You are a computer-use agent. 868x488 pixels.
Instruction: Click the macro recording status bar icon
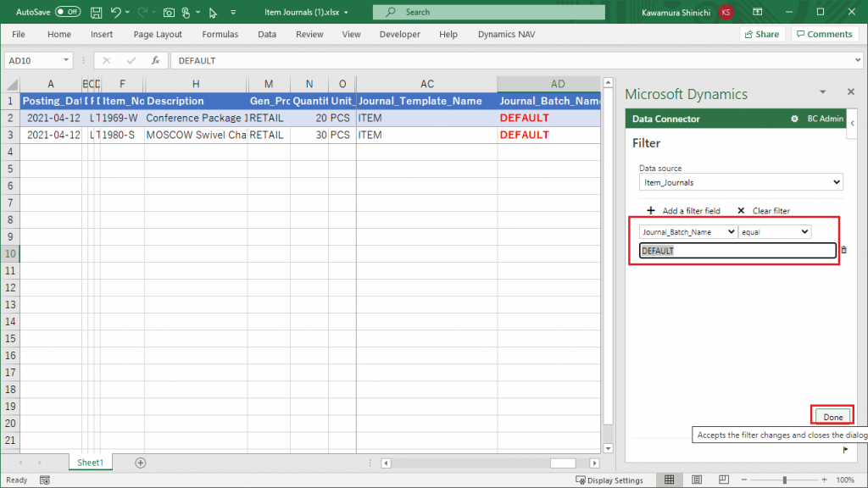(45, 480)
